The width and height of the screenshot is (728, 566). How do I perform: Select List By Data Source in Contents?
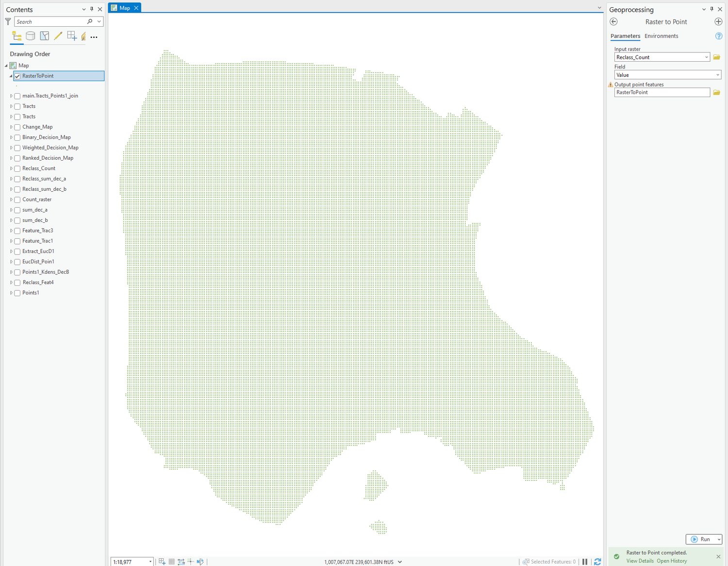click(x=30, y=36)
